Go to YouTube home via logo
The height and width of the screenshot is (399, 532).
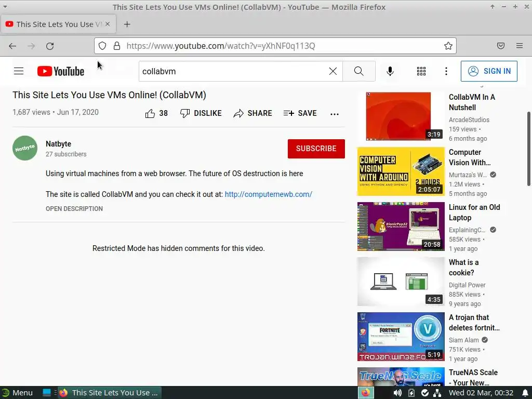click(x=61, y=71)
